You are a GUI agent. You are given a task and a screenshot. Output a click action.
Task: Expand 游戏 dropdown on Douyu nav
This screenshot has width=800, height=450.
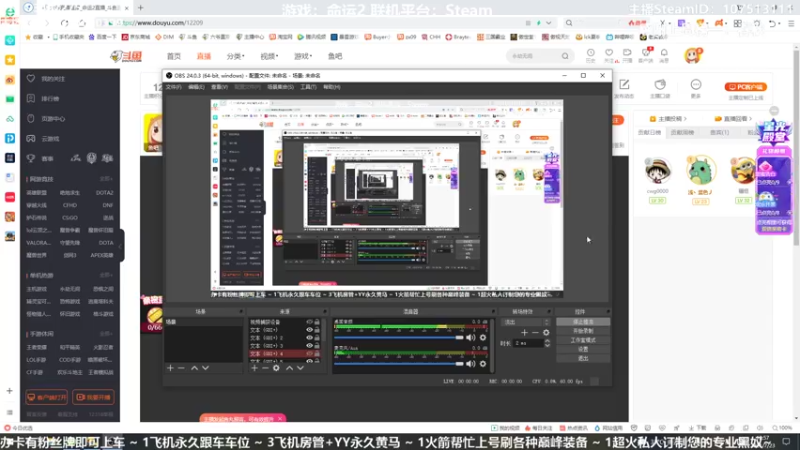click(x=303, y=56)
